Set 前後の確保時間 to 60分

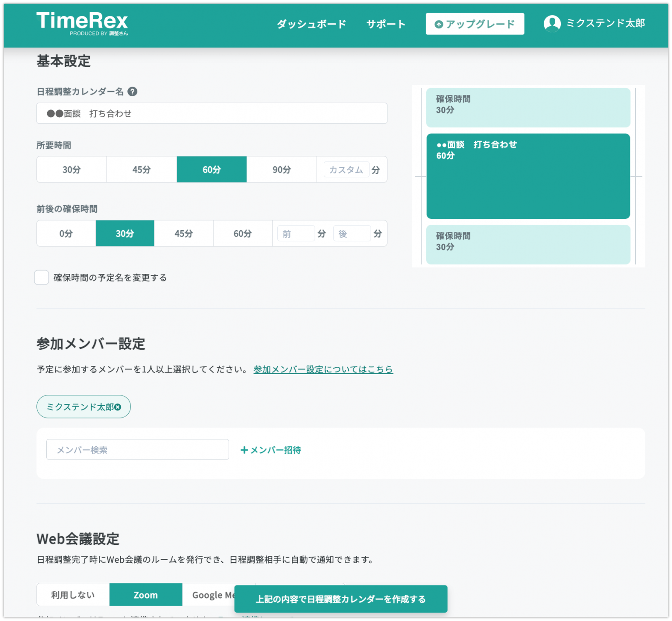pyautogui.click(x=242, y=233)
